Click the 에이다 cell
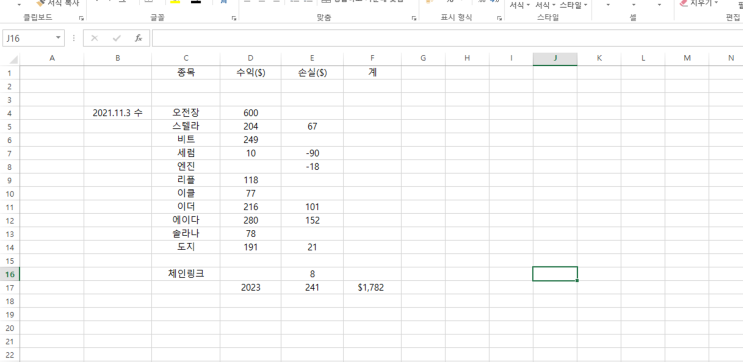743x362 pixels. [x=186, y=220]
